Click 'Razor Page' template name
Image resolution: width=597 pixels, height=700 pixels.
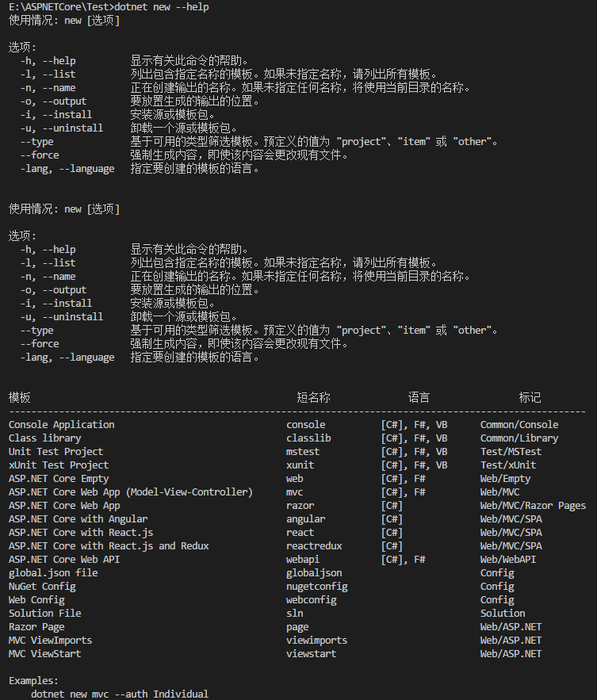[36, 627]
